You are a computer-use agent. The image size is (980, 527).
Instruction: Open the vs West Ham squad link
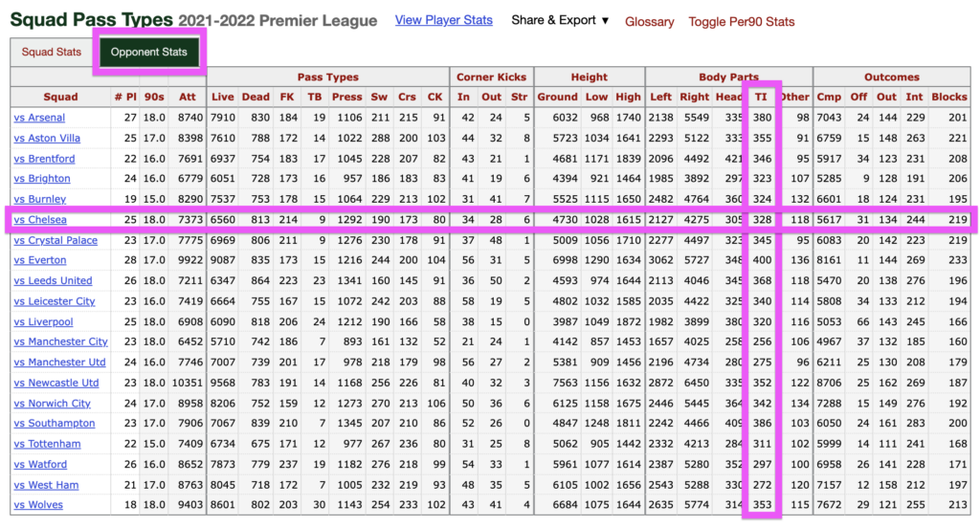click(x=46, y=485)
